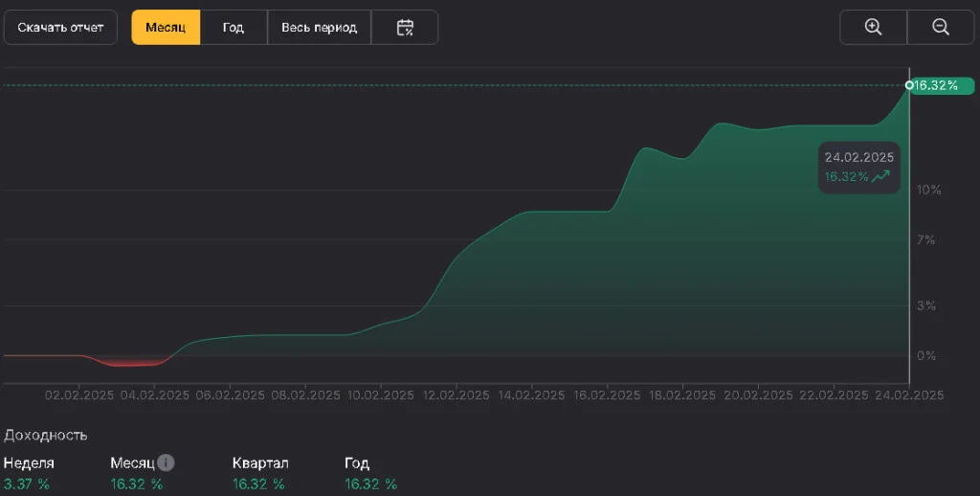Click the red negative area of chart

point(130,362)
